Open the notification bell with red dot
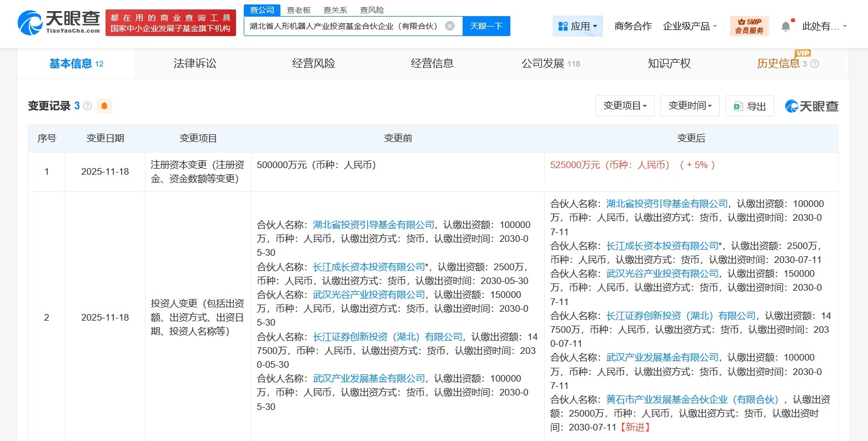868x441 pixels. (x=785, y=26)
